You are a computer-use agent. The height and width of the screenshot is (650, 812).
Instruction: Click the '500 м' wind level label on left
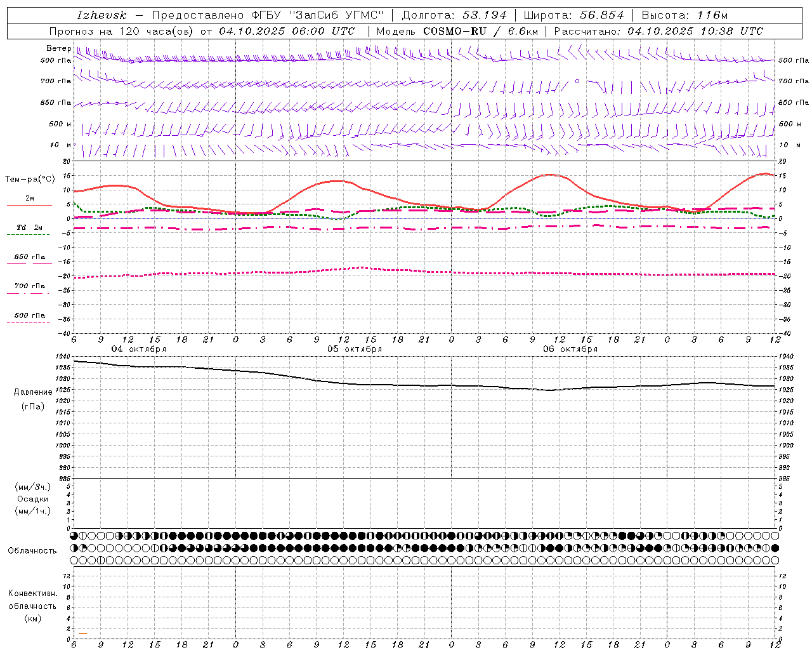coord(60,124)
